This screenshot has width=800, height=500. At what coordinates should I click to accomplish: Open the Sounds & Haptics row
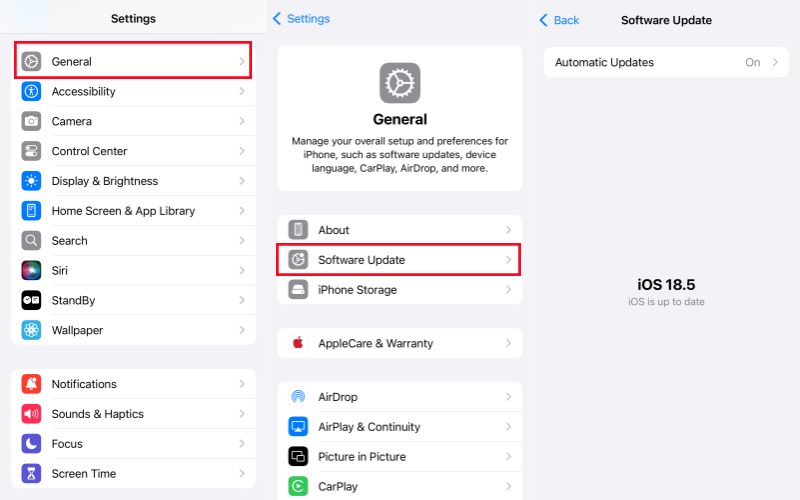click(x=133, y=414)
